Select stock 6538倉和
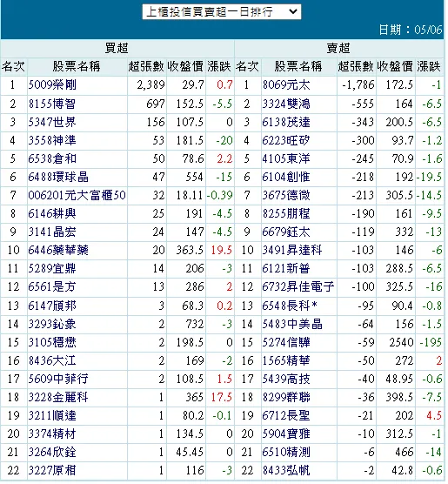The height and width of the screenshot is (484, 448). [x=52, y=158]
